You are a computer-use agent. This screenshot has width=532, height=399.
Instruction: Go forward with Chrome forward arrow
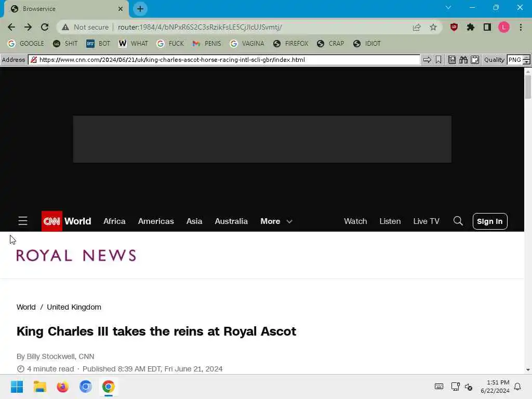tap(28, 27)
